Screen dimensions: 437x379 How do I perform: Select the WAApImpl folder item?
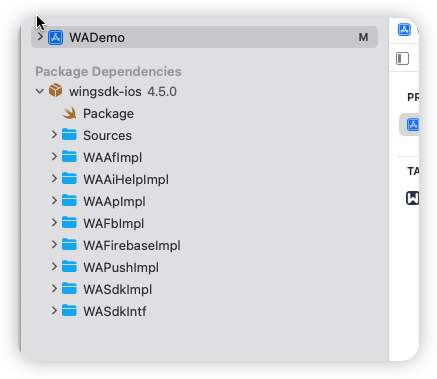tap(114, 202)
